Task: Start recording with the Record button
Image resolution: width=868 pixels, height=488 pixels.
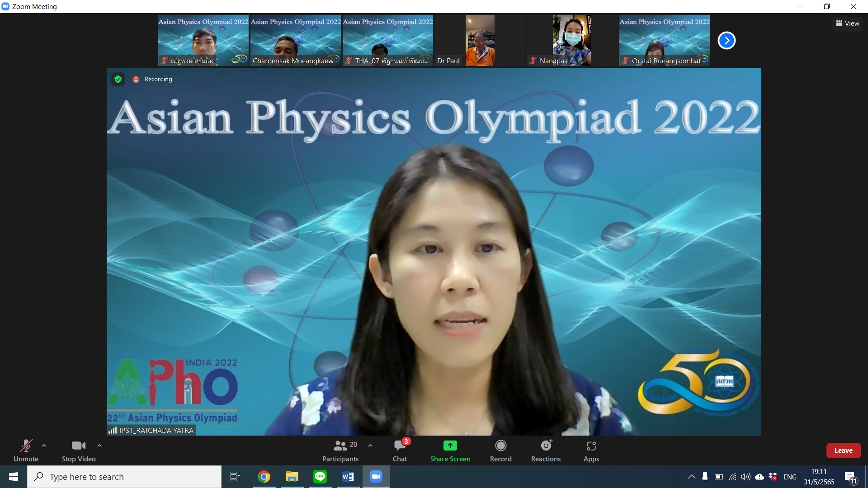Action: (x=501, y=451)
